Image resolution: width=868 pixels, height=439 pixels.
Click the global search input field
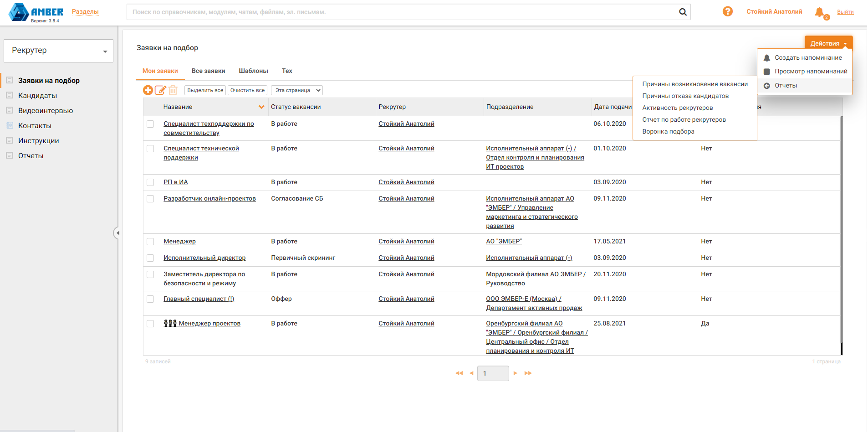coord(401,12)
